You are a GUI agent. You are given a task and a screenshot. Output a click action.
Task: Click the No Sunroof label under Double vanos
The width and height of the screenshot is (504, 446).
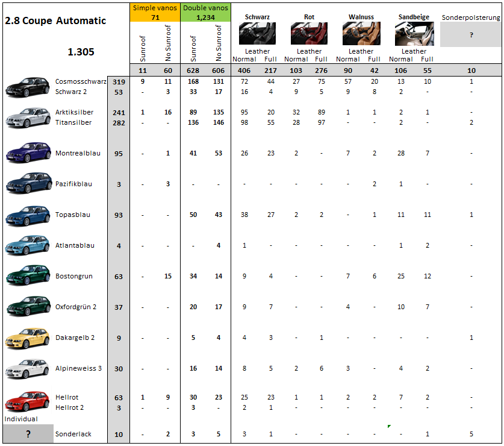pyautogui.click(x=219, y=43)
